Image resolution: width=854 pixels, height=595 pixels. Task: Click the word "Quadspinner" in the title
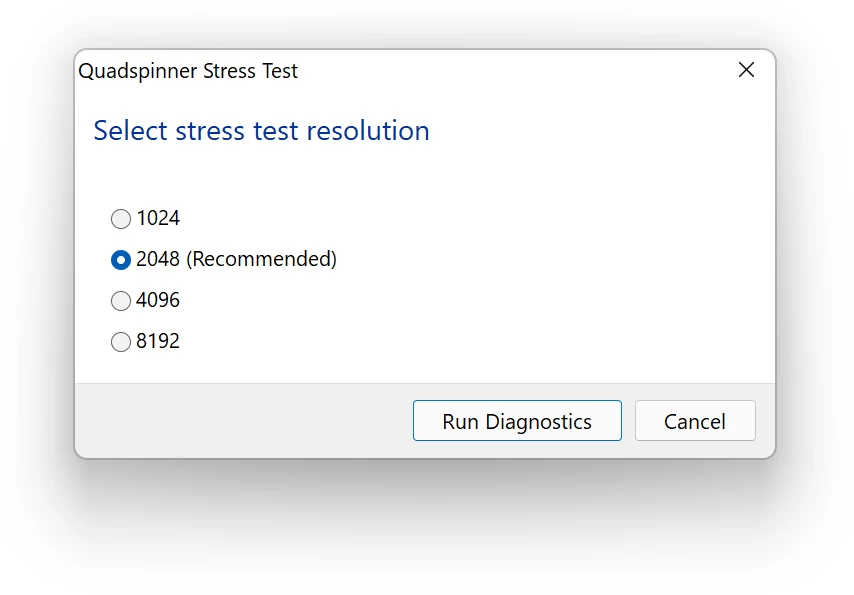[x=137, y=71]
